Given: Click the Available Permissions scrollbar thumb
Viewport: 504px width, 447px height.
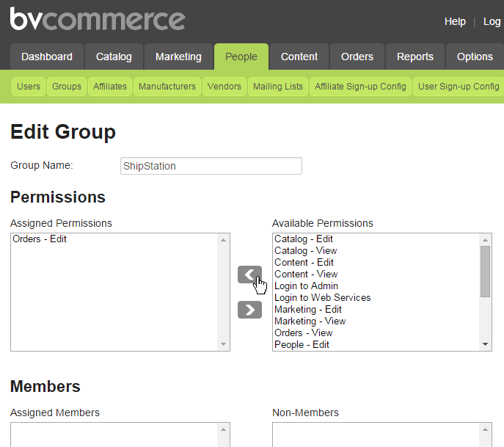Looking at the screenshot, I should pos(486,272).
